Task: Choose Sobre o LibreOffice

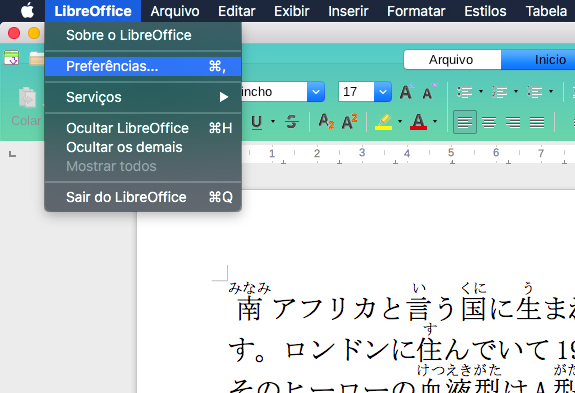Action: pos(143,35)
